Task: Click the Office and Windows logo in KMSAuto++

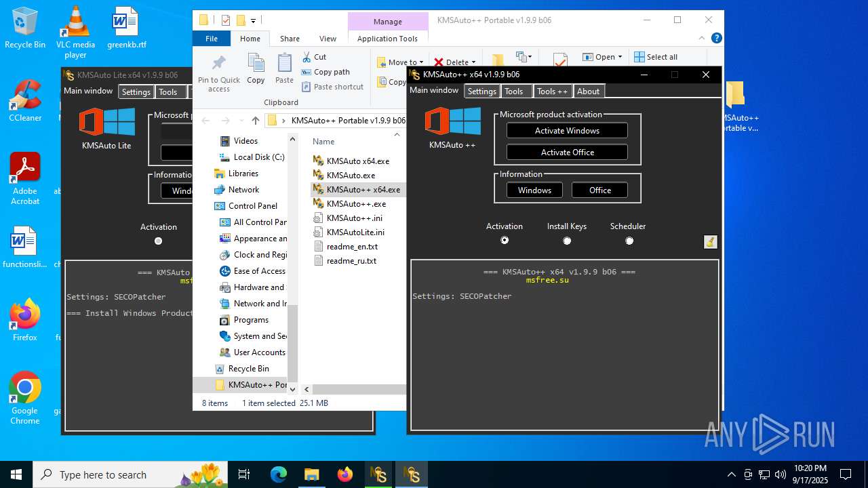Action: 452,122
